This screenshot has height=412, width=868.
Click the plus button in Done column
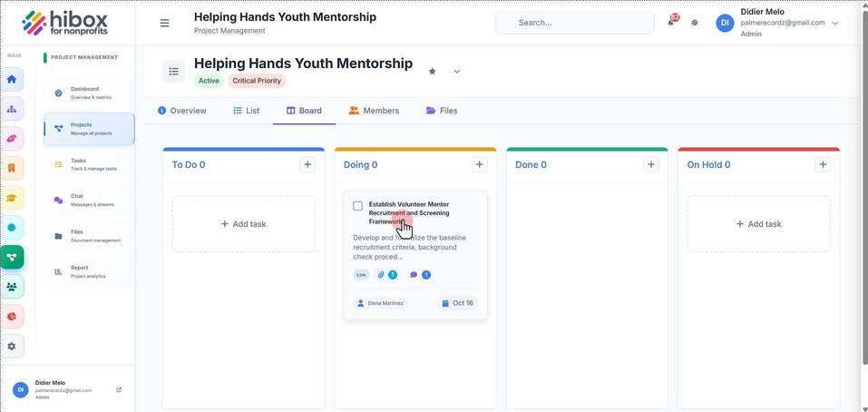651,164
